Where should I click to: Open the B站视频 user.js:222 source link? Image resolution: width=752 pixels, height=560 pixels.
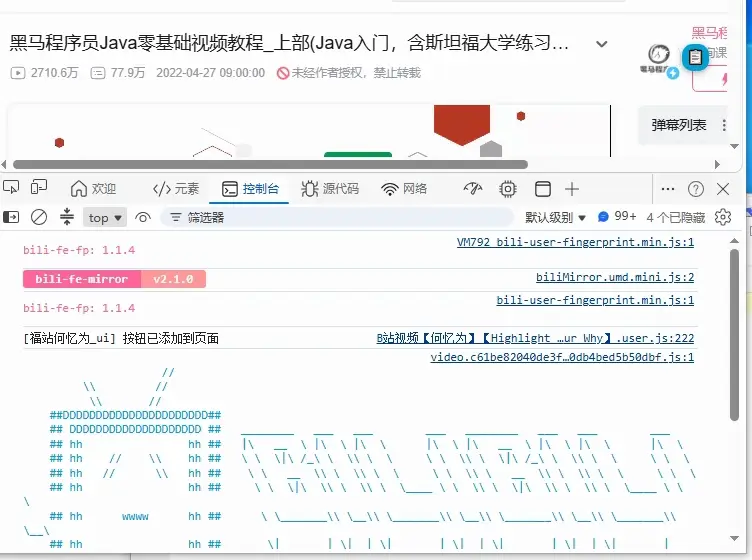coord(535,338)
